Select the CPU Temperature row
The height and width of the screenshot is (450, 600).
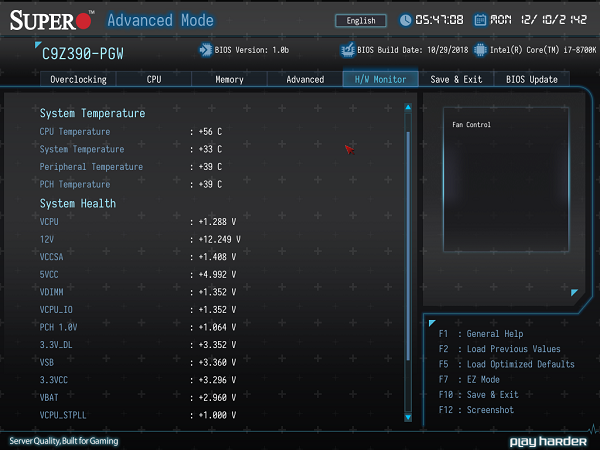pyautogui.click(x=130, y=132)
